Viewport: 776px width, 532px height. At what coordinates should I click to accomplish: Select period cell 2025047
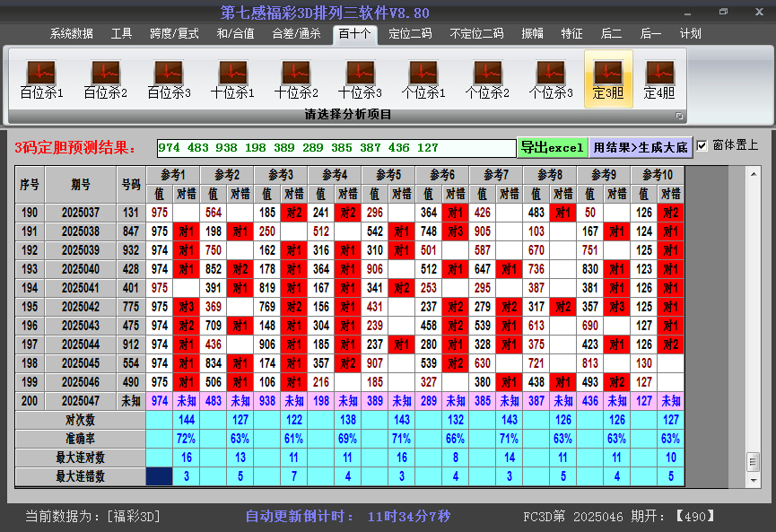pyautogui.click(x=81, y=401)
